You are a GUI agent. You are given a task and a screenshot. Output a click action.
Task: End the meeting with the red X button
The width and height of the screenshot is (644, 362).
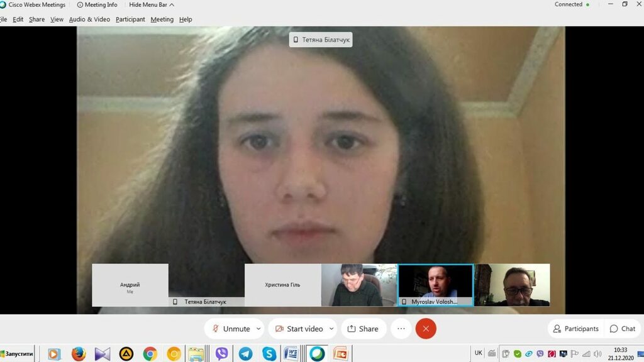426,329
